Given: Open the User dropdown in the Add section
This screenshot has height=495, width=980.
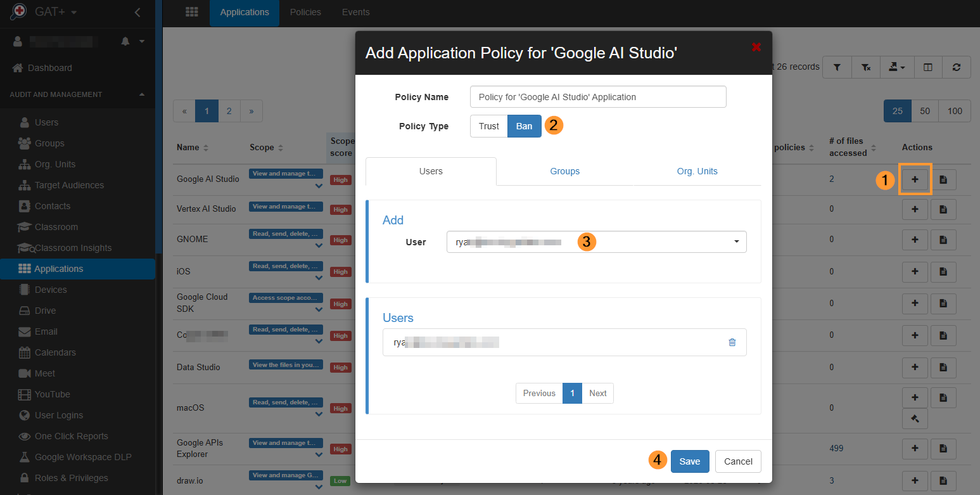Looking at the screenshot, I should [x=596, y=241].
